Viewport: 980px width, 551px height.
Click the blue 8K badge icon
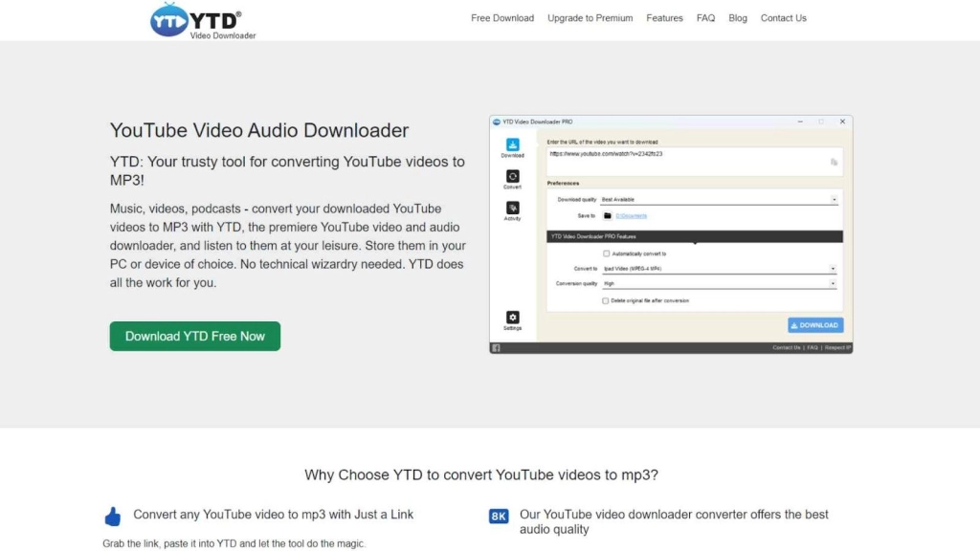[498, 516]
